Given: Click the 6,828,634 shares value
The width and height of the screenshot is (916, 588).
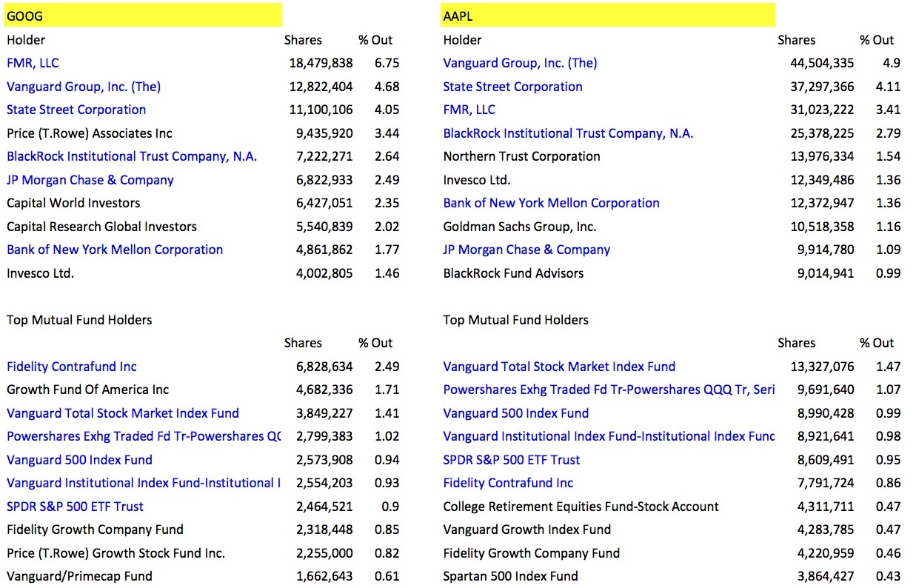Looking at the screenshot, I should click(324, 367).
